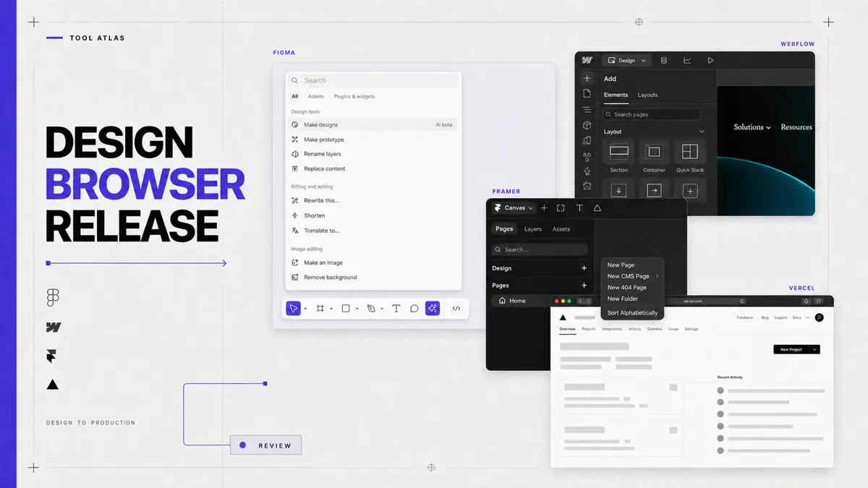
Task: Choose Rewrite this... in Figma actions
Action: tap(374, 200)
